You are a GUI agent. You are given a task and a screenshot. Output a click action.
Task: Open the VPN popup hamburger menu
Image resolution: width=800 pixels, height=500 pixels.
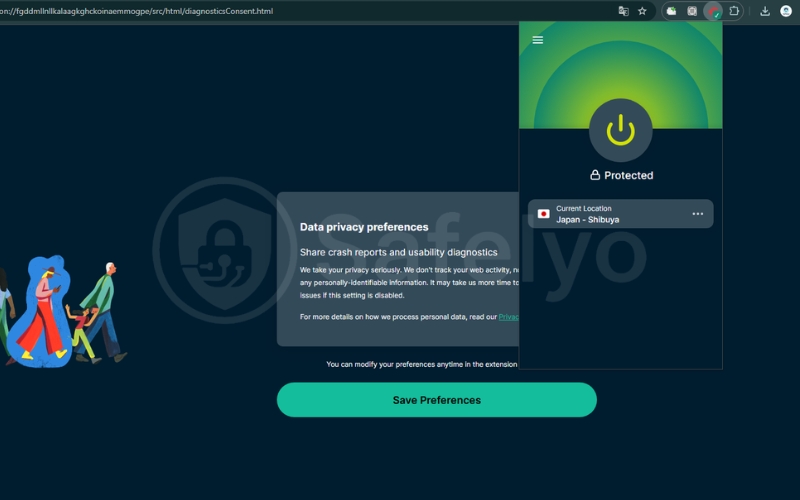click(x=538, y=40)
